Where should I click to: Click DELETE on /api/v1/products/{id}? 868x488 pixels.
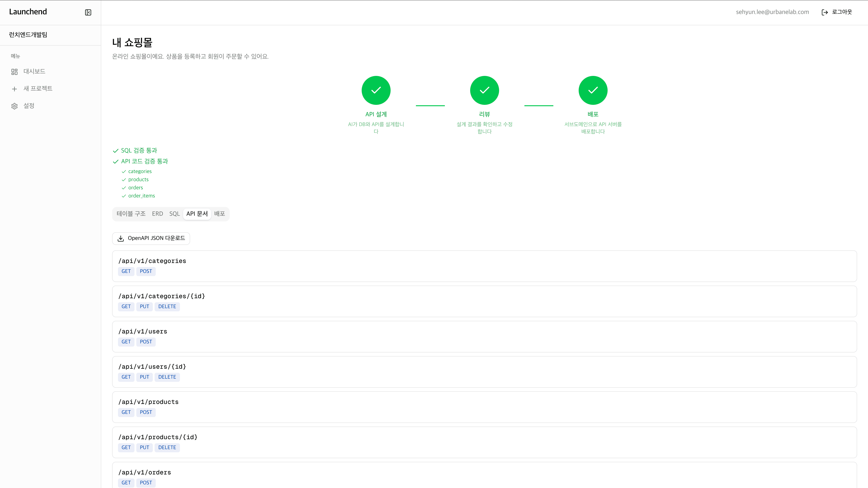pyautogui.click(x=167, y=448)
